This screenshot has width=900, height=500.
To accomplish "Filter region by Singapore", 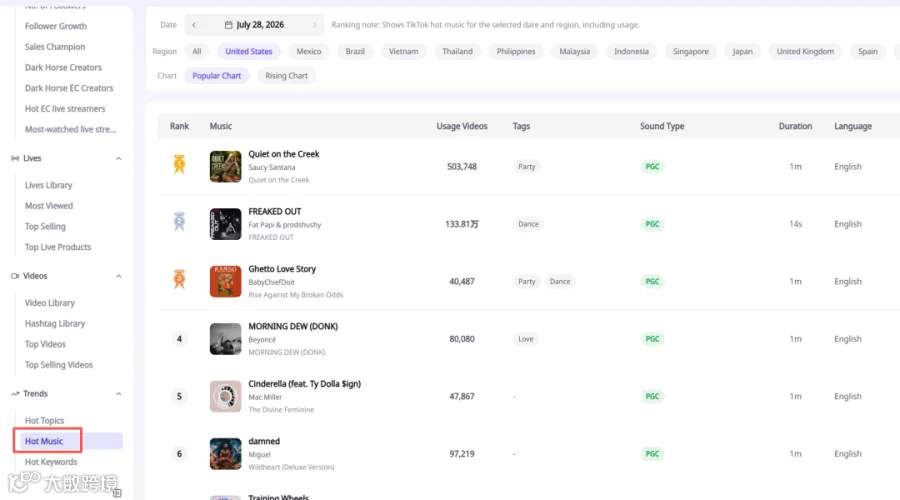I will [690, 51].
